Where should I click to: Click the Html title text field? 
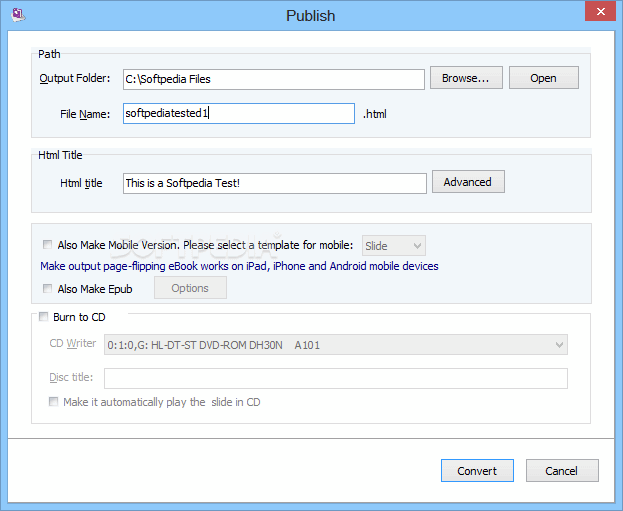coord(275,183)
